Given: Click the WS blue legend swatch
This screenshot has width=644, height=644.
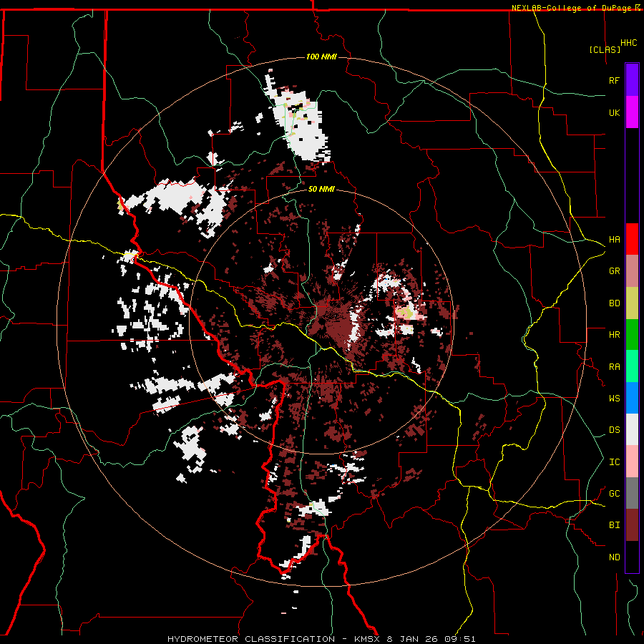Looking at the screenshot, I should click(632, 398).
